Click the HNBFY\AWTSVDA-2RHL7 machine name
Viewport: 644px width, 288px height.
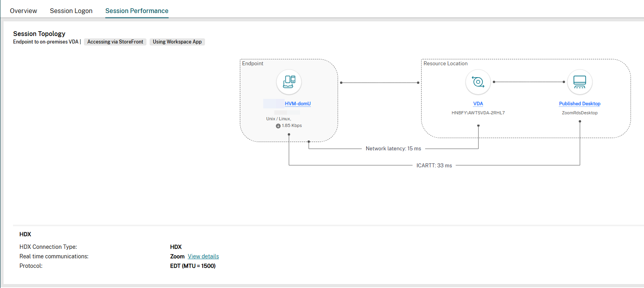478,113
